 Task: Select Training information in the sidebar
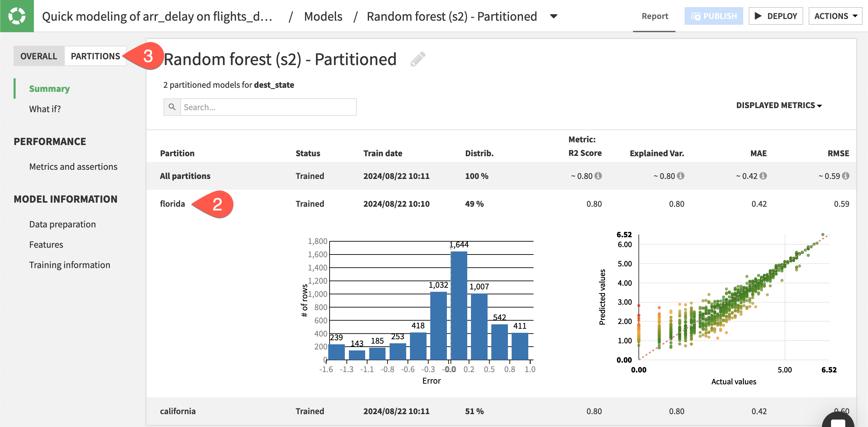tap(70, 265)
